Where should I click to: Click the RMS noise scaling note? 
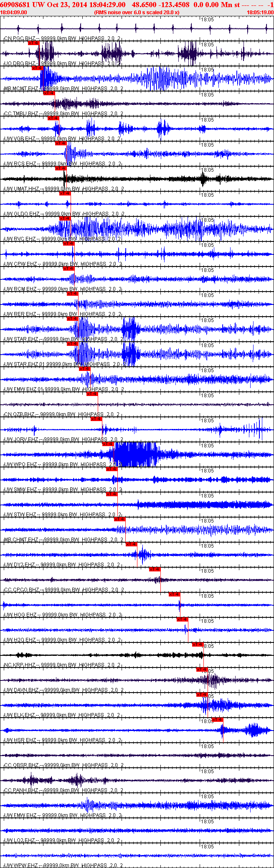pos(137,13)
